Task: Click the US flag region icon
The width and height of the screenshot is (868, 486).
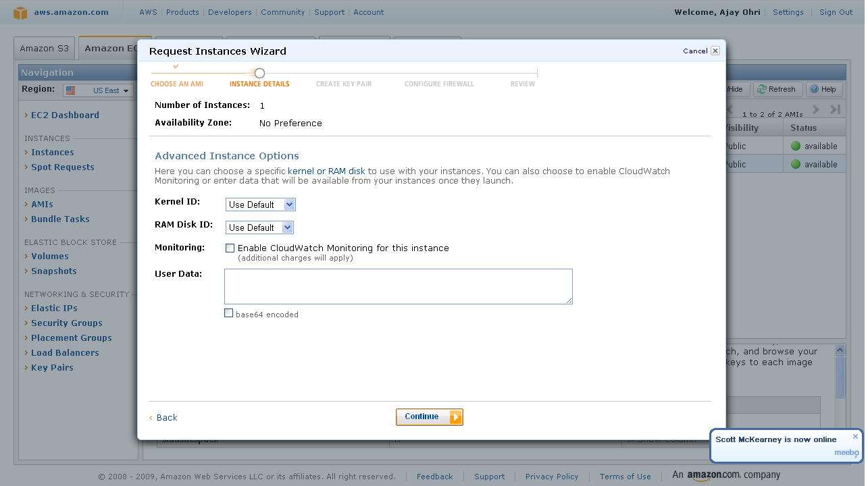Action: [x=70, y=90]
